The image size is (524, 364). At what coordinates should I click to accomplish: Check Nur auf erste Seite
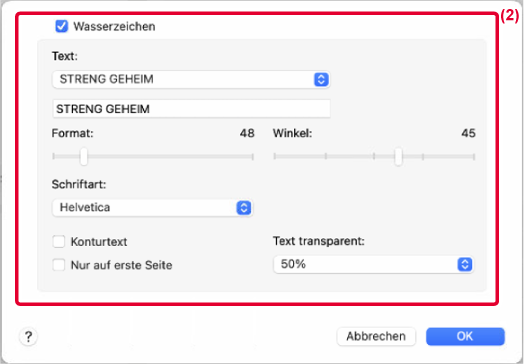(59, 265)
